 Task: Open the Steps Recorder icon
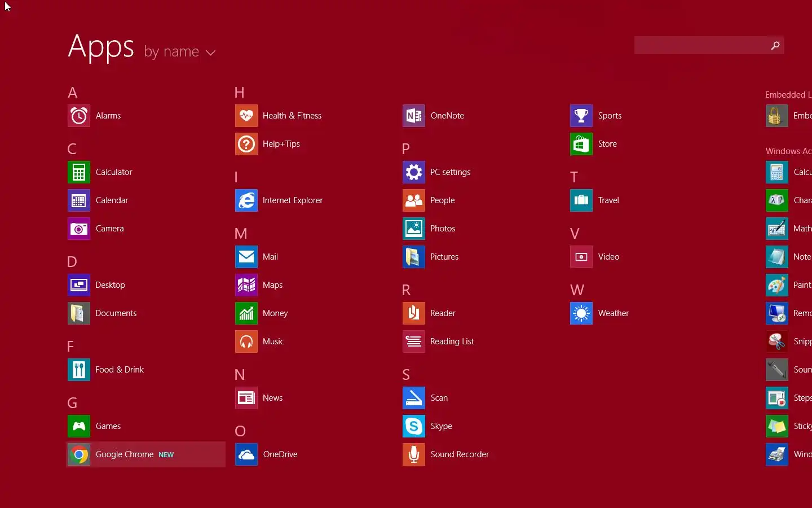[x=777, y=398]
